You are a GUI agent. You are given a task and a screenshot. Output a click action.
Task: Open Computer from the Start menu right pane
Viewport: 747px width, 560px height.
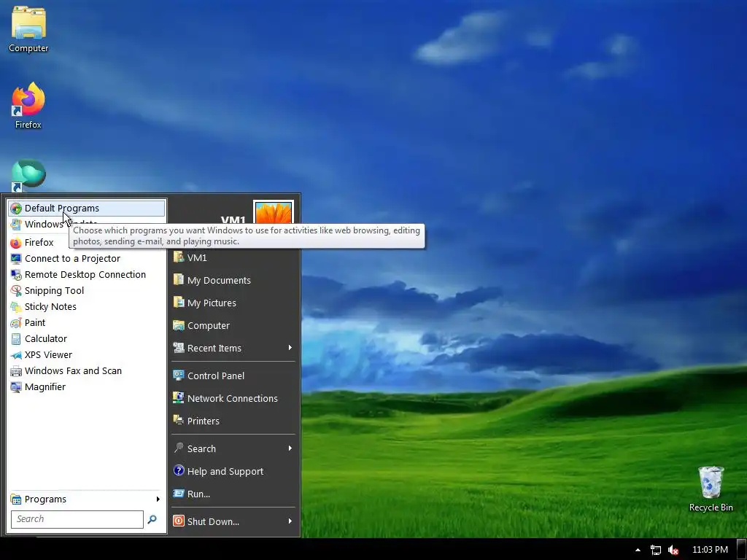coord(233,326)
